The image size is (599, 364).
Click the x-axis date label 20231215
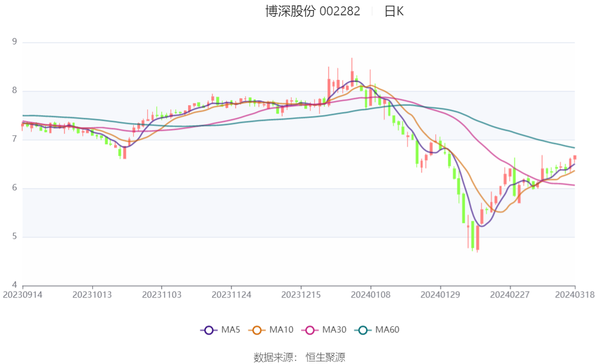click(x=301, y=295)
